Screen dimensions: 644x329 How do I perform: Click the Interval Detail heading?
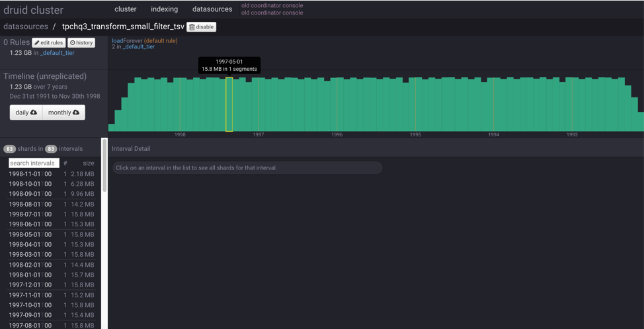click(131, 149)
